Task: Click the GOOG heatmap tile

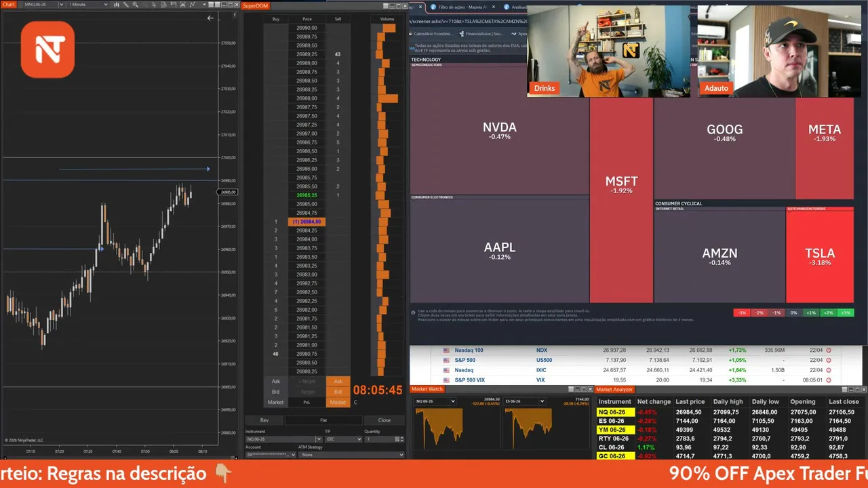Action: 724,132
